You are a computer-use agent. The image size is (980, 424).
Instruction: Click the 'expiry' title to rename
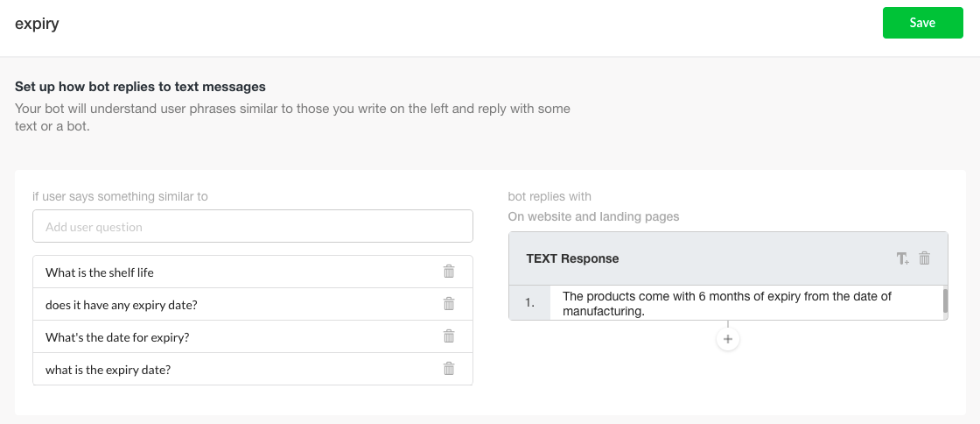click(x=37, y=25)
